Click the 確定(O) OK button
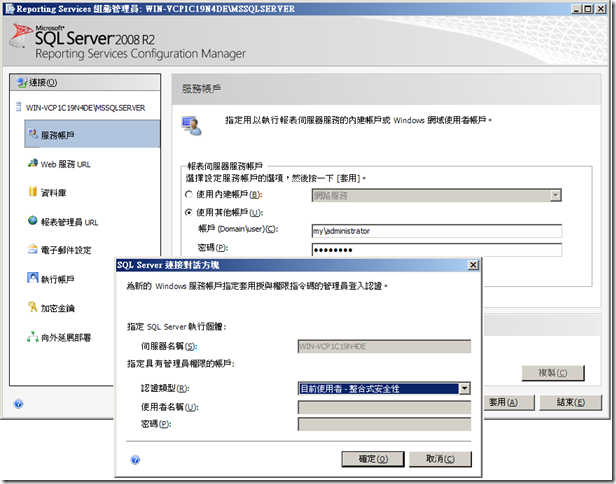The height and width of the screenshot is (484, 616). coord(373,459)
